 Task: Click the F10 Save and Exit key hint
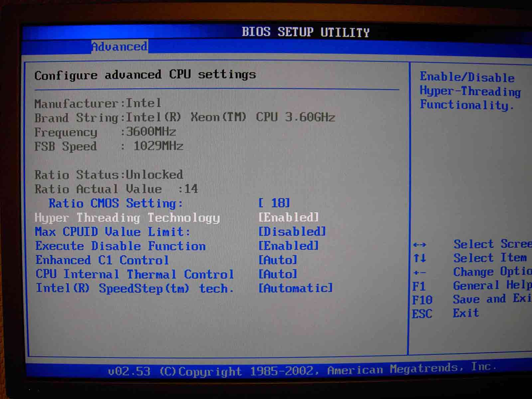click(x=472, y=299)
